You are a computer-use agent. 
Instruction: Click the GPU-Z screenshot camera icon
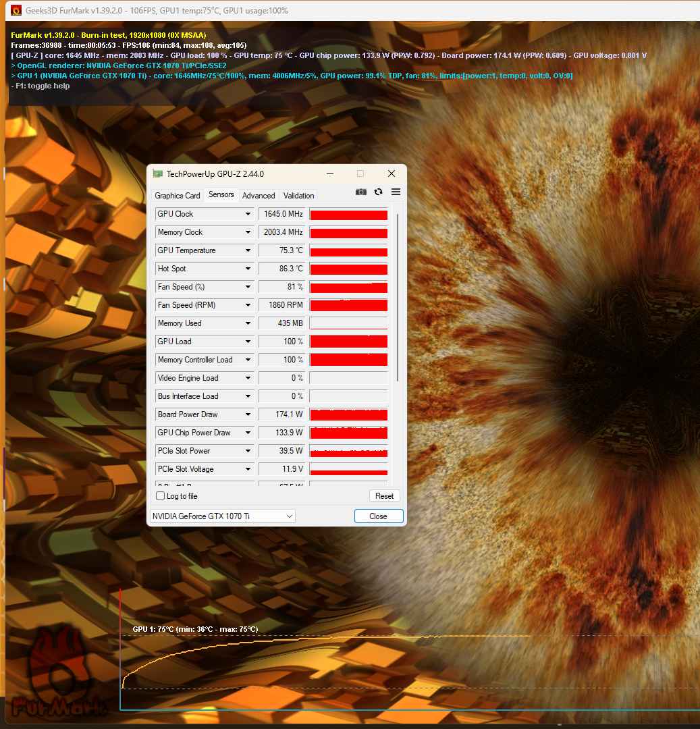click(360, 192)
